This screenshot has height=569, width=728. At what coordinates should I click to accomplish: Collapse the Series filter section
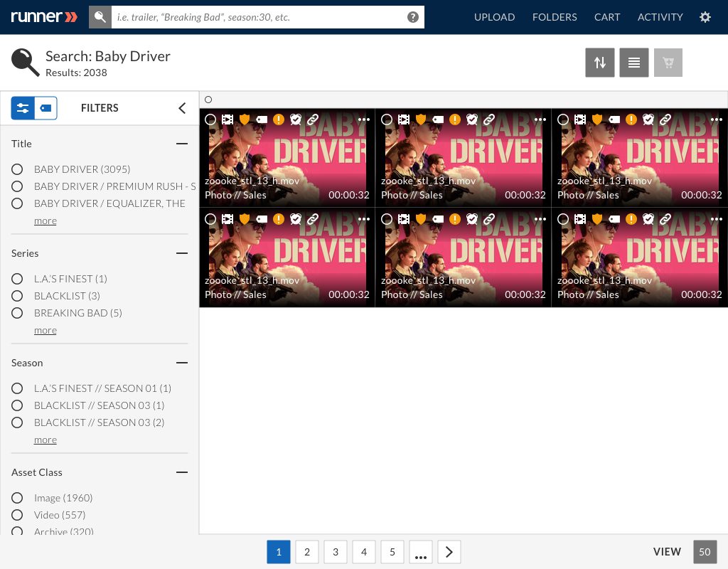[x=182, y=253]
